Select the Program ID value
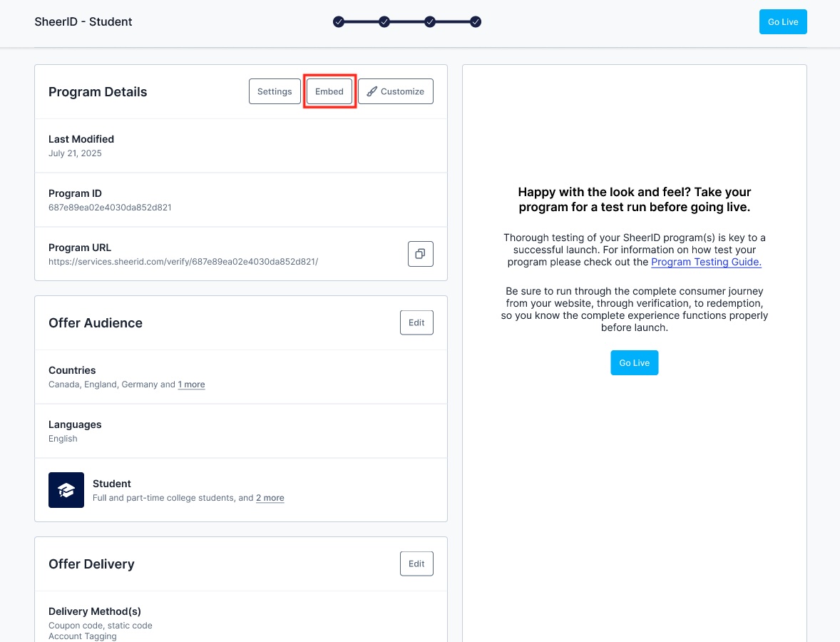Viewport: 840px width, 642px height. point(110,208)
